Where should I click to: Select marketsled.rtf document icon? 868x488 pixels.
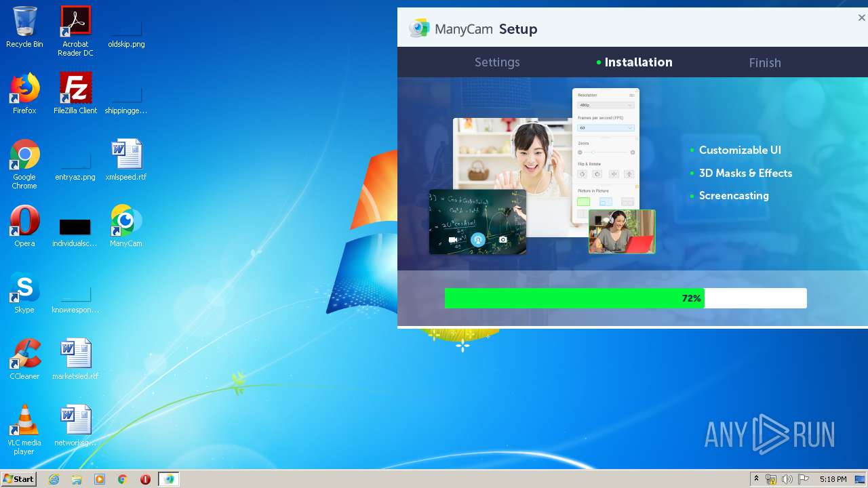[x=75, y=359]
